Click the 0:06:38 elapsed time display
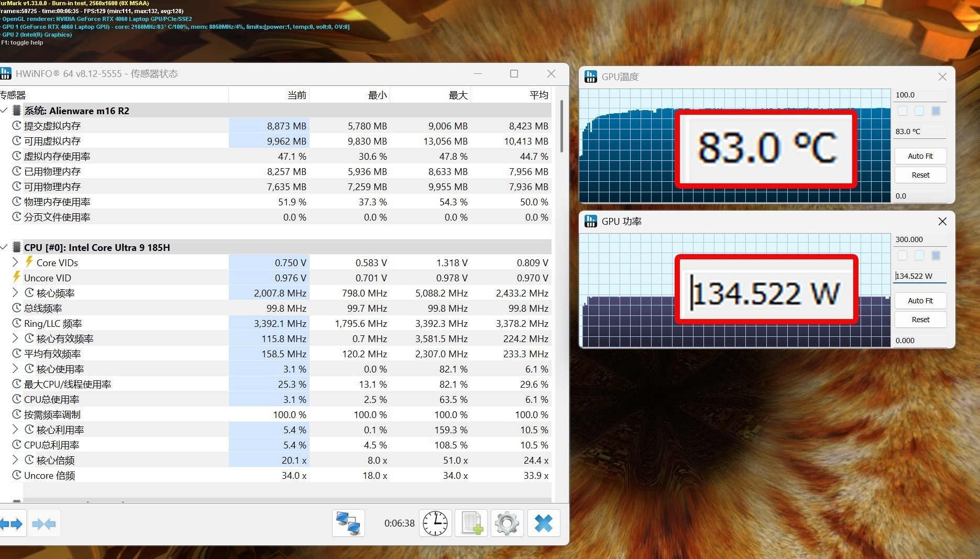980x559 pixels. [x=399, y=523]
